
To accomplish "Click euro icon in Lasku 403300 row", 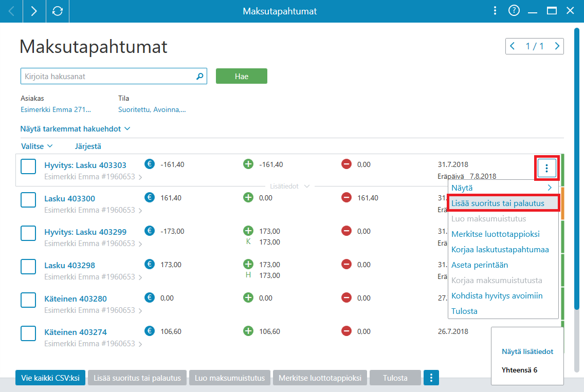I will [x=150, y=197].
